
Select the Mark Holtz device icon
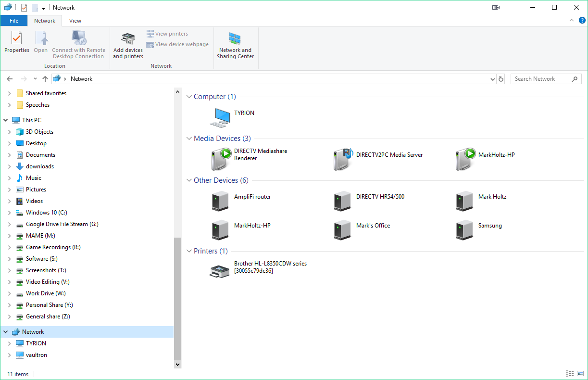tap(464, 201)
